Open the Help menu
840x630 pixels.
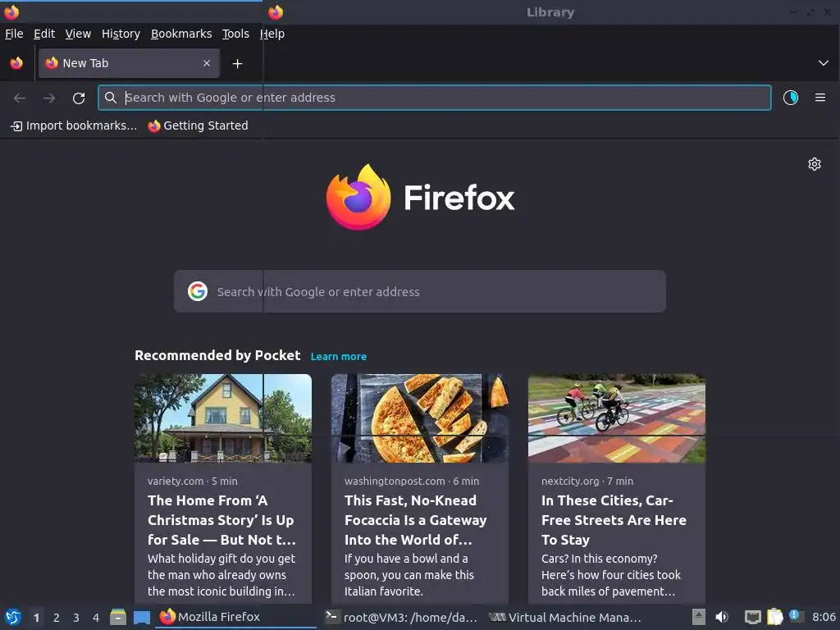click(272, 34)
